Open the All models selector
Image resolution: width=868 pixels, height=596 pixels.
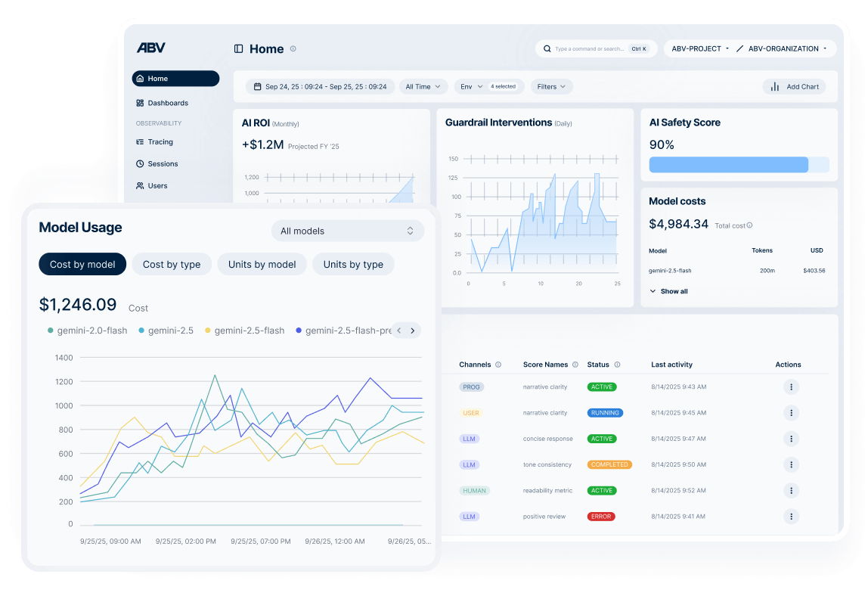pyautogui.click(x=347, y=231)
